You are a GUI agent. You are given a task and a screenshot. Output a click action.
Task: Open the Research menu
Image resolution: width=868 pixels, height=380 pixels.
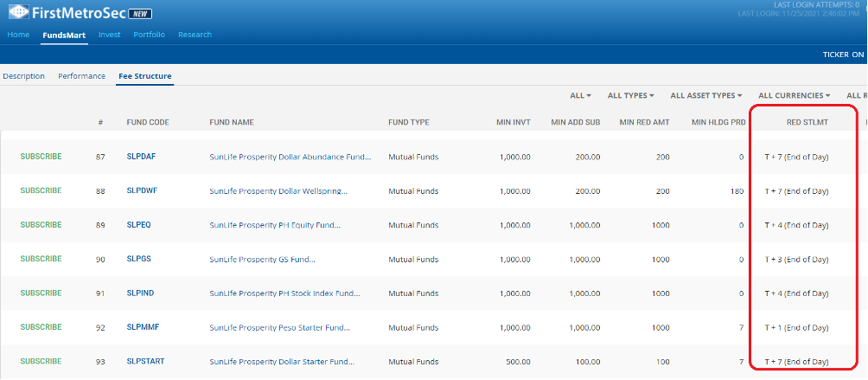pos(195,35)
